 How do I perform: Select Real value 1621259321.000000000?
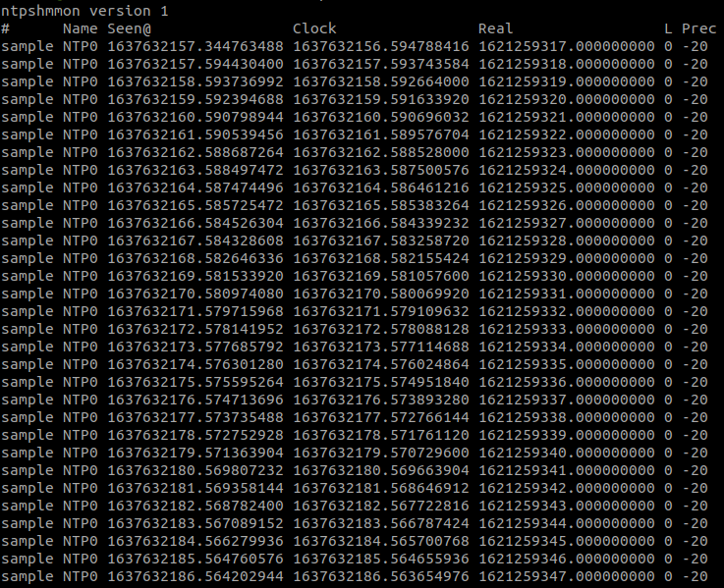click(567, 117)
